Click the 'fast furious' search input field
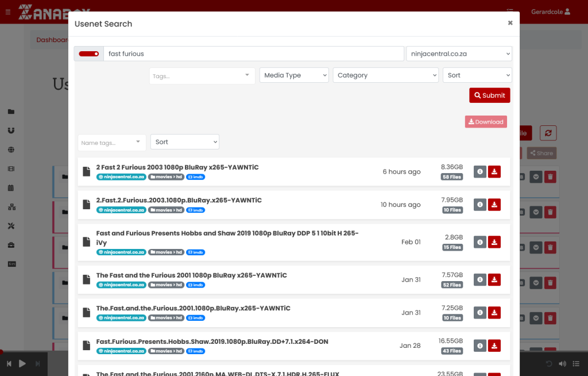The width and height of the screenshot is (588, 376). (x=253, y=53)
